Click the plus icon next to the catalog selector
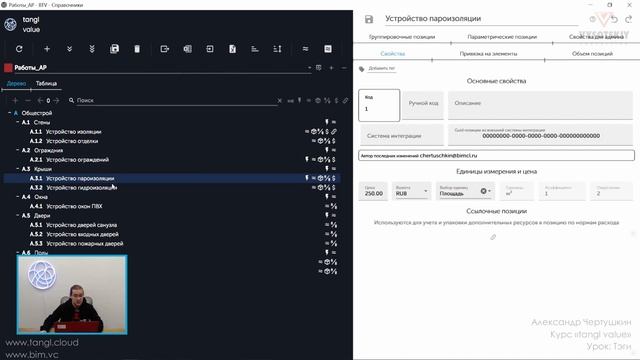Screen dimensions: 640x360 pos(331,68)
